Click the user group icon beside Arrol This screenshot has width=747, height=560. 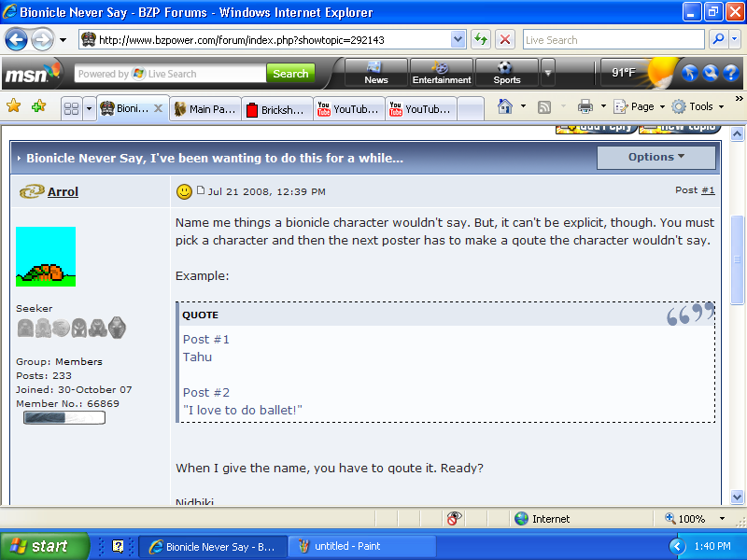click(x=32, y=191)
